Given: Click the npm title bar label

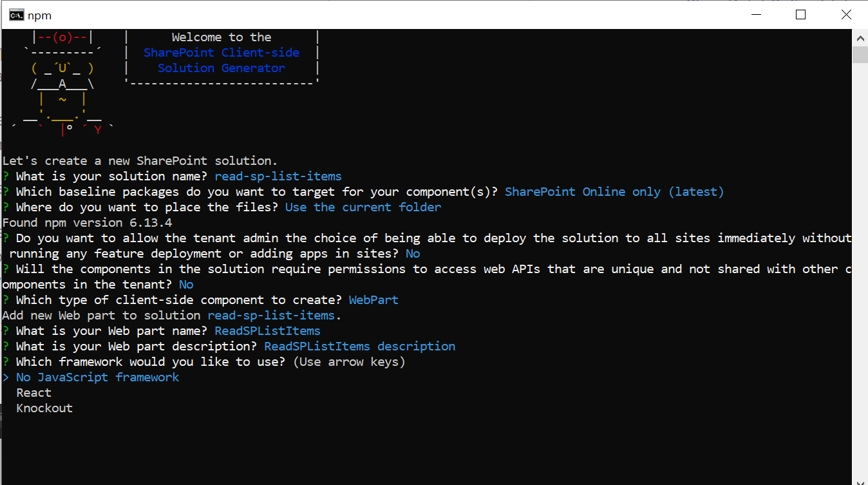Looking at the screenshot, I should click(x=39, y=14).
